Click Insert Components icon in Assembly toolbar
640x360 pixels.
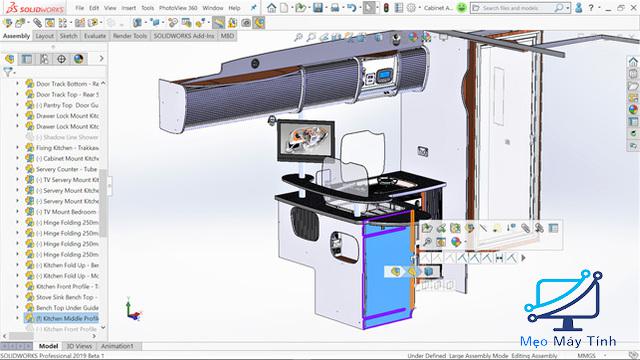[20, 23]
